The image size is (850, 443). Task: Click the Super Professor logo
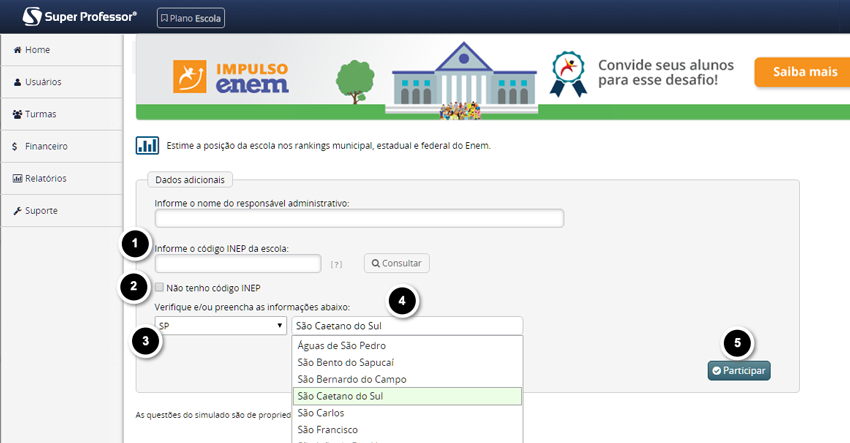(79, 17)
